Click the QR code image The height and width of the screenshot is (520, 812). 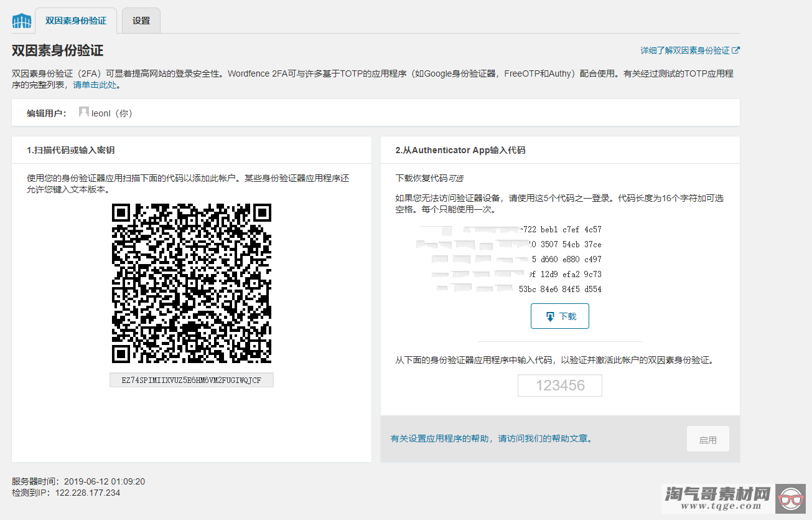point(192,283)
